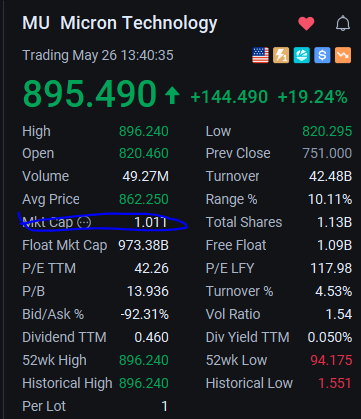Click the green up arrow beside price

click(x=172, y=95)
